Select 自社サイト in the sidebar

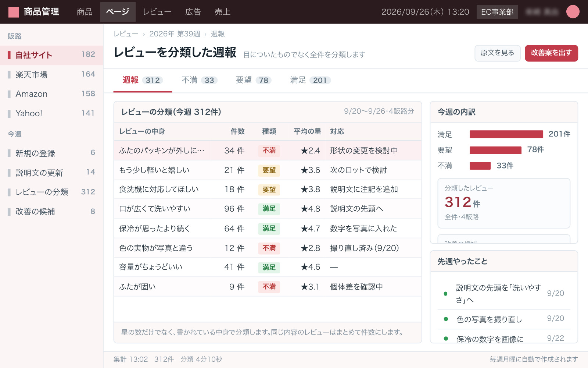51,55
